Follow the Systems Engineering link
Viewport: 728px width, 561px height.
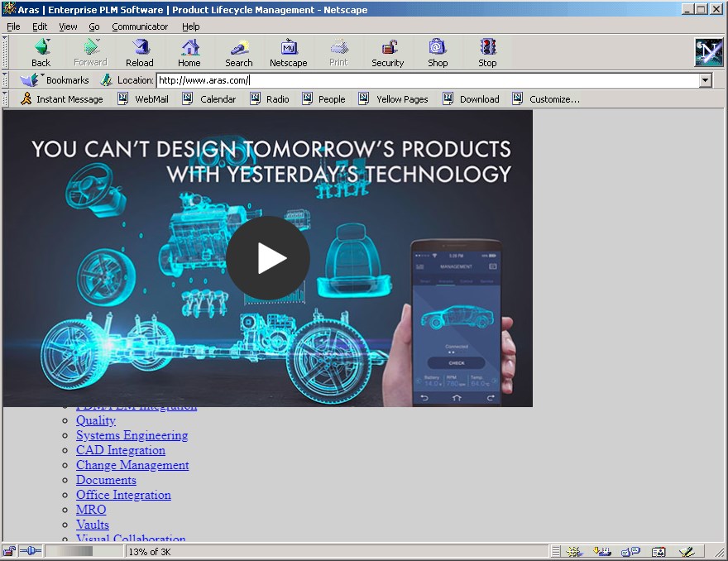coord(132,435)
